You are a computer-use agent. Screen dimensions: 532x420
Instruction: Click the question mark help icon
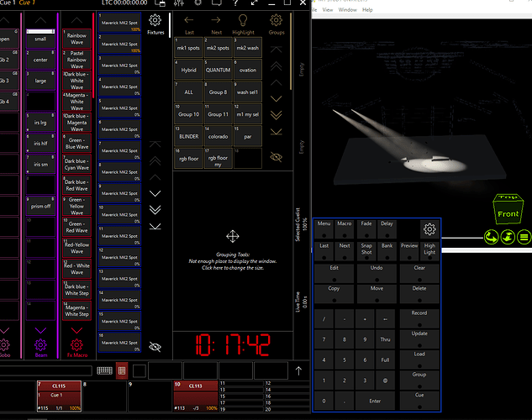(x=235, y=3)
